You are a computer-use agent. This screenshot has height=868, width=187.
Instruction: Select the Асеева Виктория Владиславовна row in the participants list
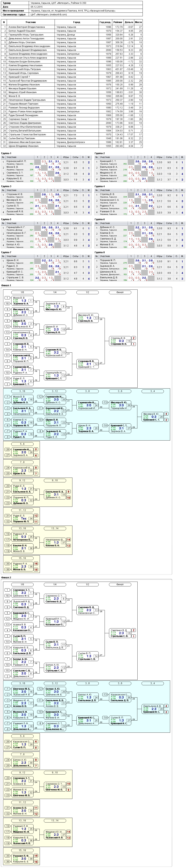[72, 27]
